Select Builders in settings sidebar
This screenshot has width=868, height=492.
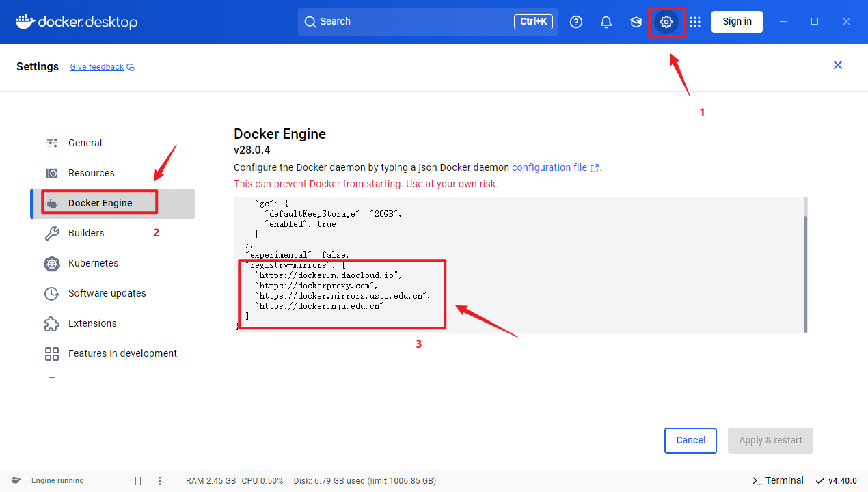pyautogui.click(x=113, y=233)
